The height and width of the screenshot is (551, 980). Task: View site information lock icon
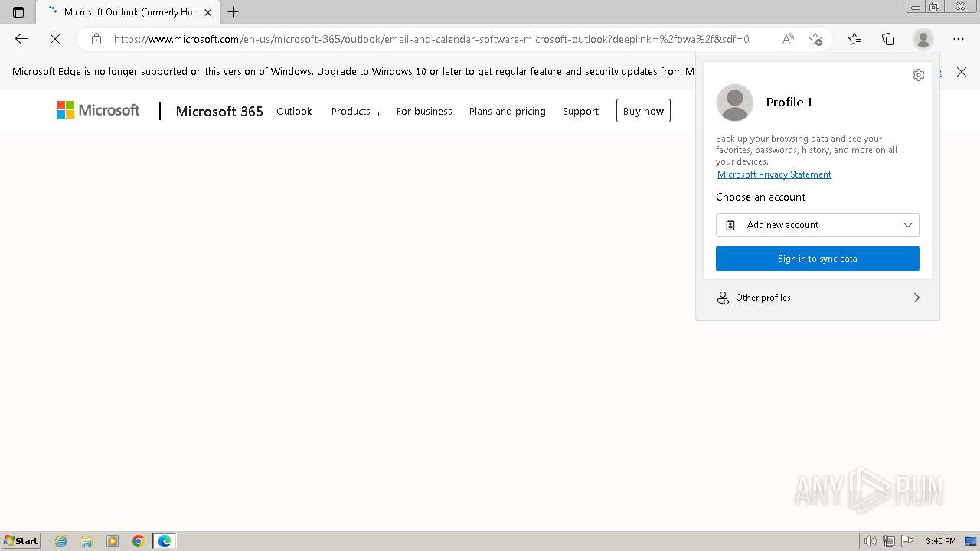96,39
